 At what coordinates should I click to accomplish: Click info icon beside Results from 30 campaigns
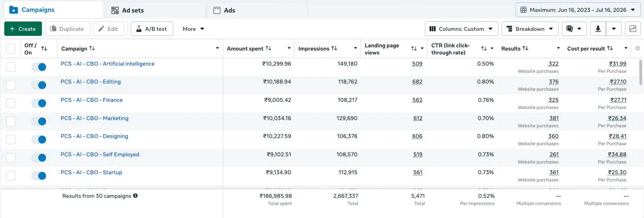coord(135,196)
